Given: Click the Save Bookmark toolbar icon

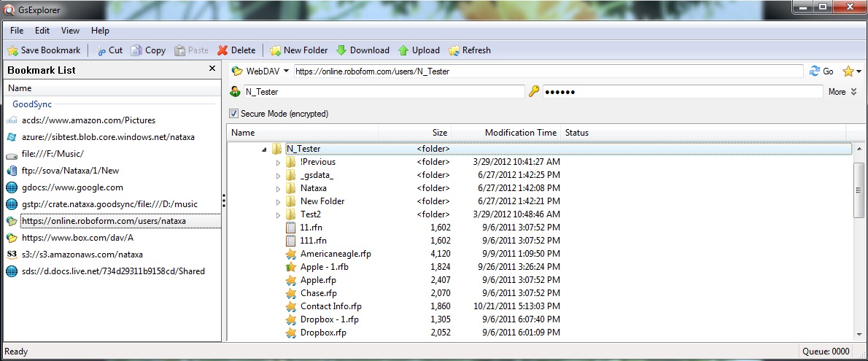Looking at the screenshot, I should (13, 50).
